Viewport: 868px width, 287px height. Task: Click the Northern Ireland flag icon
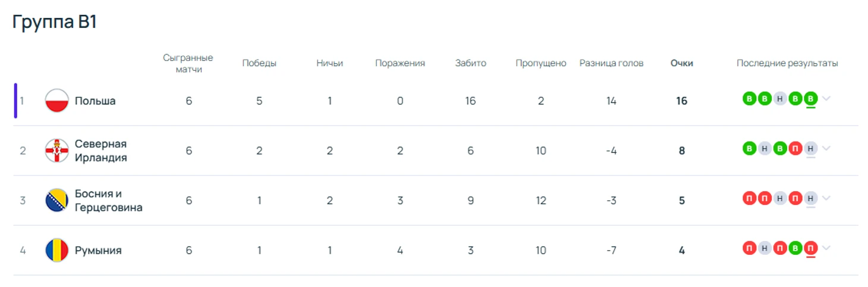[57, 151]
